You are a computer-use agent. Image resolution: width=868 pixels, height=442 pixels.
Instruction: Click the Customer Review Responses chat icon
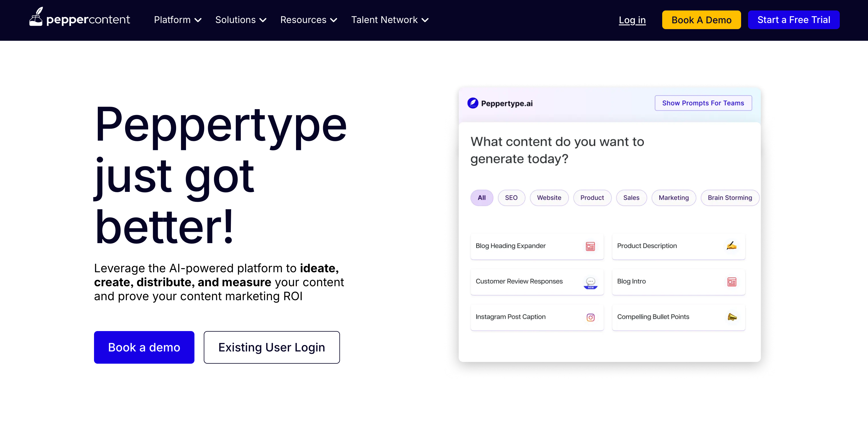(590, 282)
